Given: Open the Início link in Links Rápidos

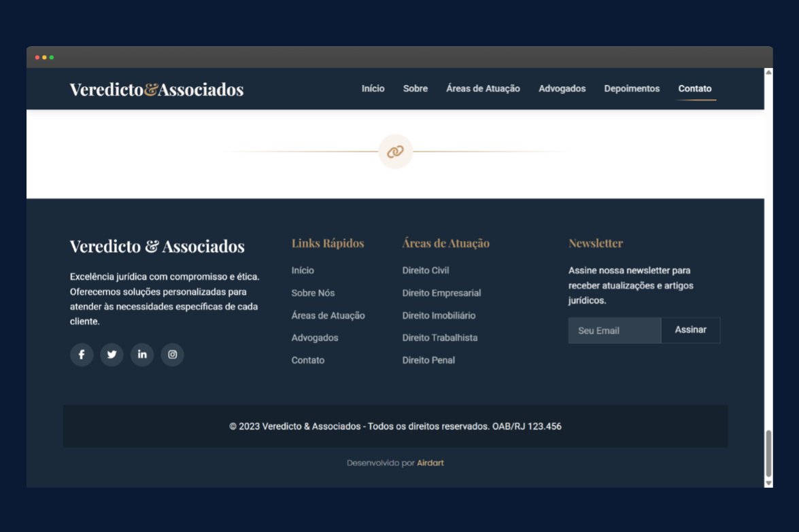Looking at the screenshot, I should 303,270.
